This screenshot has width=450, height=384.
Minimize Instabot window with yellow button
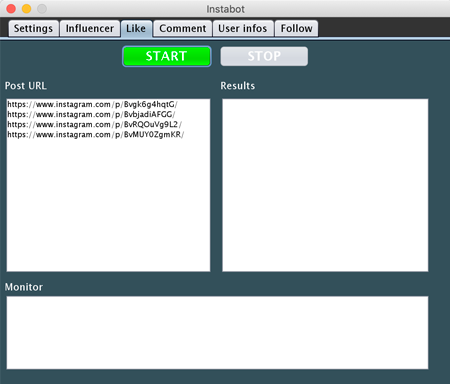(26, 9)
